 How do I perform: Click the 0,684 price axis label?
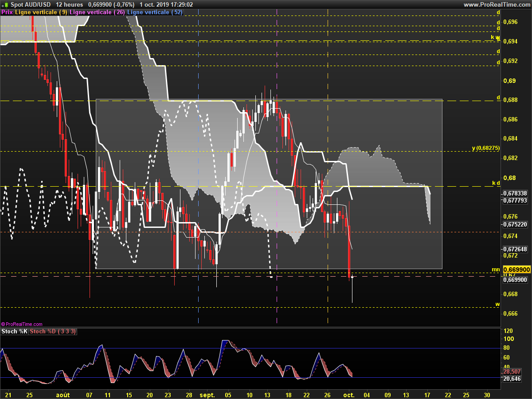(510, 138)
